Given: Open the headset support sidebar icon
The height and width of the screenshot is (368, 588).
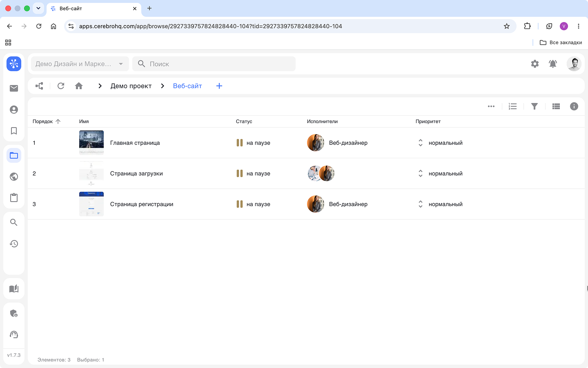Looking at the screenshot, I should 14,334.
